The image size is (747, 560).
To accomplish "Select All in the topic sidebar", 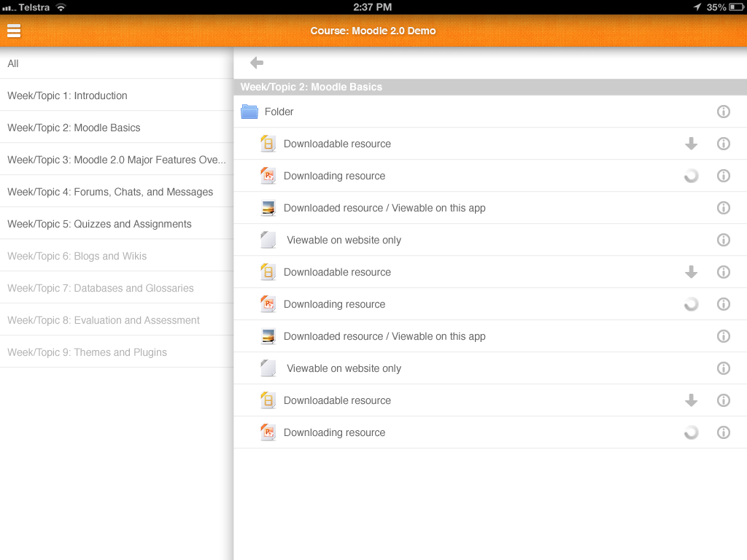I will click(116, 63).
